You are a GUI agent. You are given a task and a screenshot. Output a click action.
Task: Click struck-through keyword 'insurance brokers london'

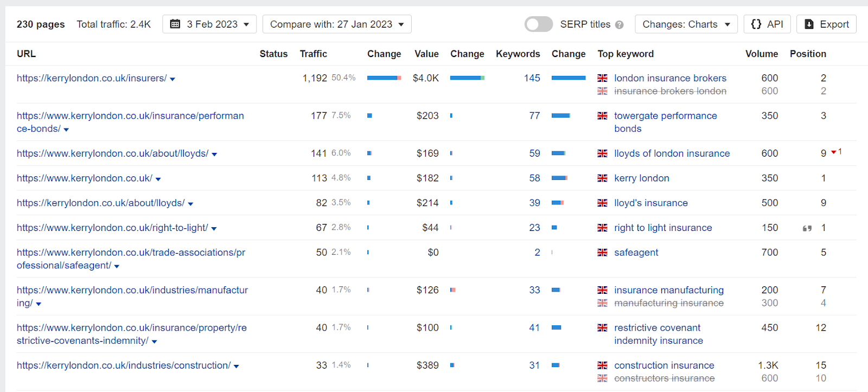(670, 91)
